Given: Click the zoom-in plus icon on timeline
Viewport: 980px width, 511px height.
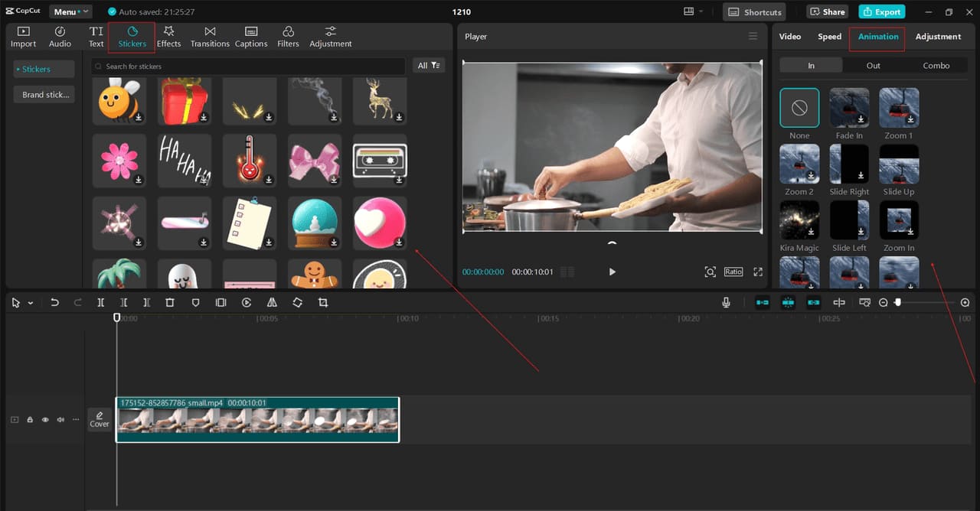Looking at the screenshot, I should pyautogui.click(x=965, y=303).
